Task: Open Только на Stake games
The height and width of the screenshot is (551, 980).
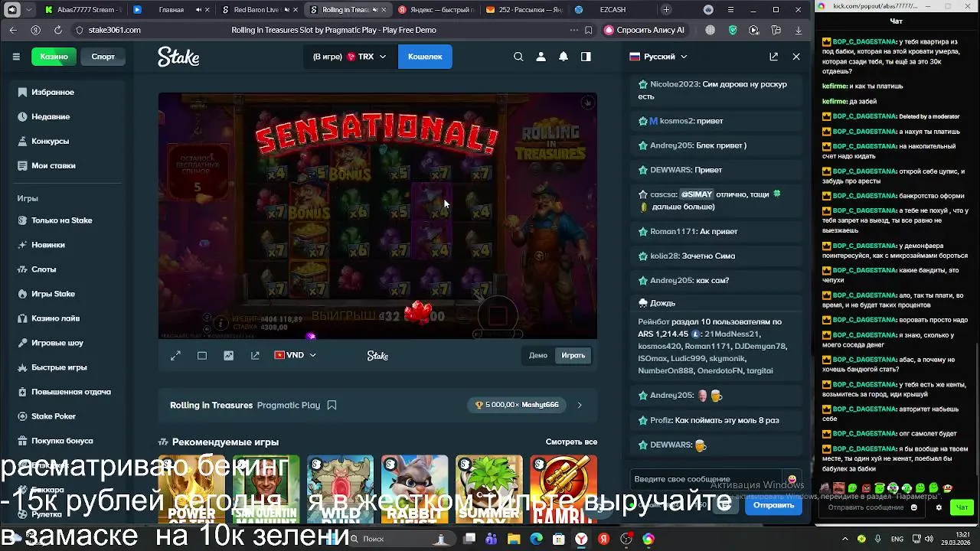Action: (61, 220)
